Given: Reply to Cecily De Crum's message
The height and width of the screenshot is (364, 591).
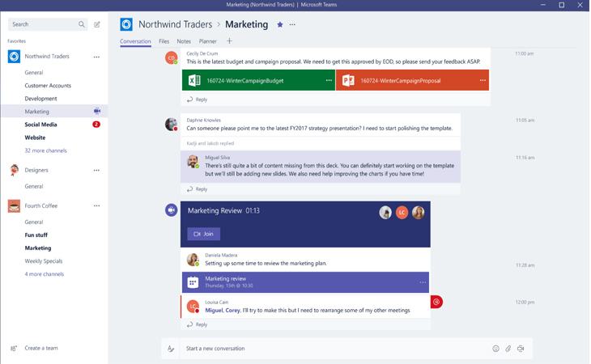Looking at the screenshot, I should (x=197, y=99).
